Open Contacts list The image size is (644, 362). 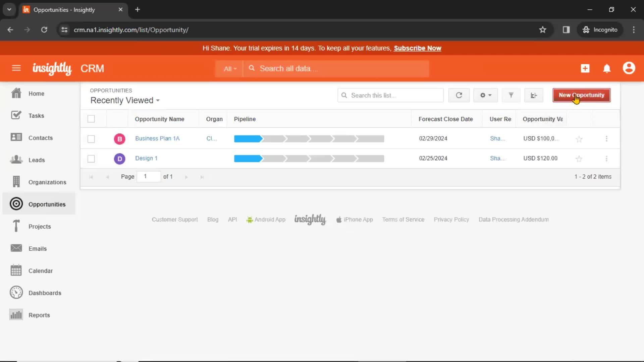40,137
